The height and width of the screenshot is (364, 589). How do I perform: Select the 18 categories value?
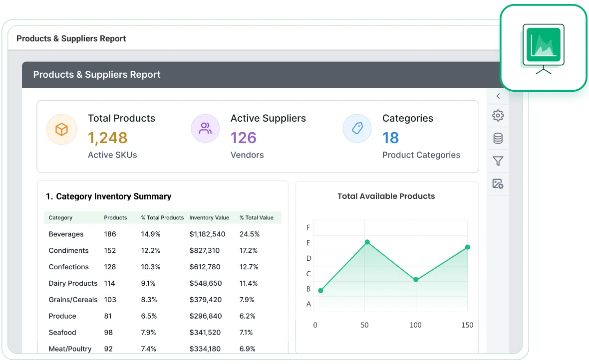(391, 138)
